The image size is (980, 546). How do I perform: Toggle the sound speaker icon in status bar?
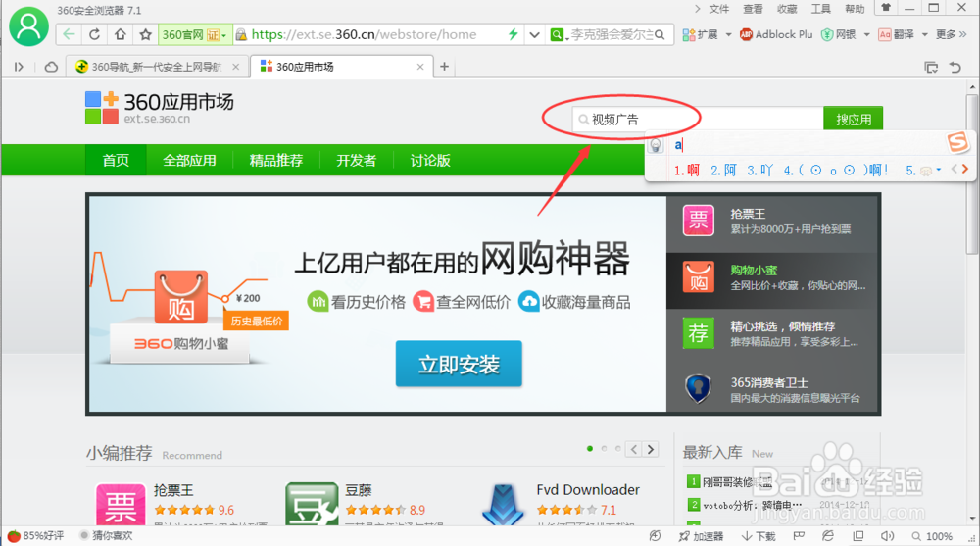click(x=888, y=536)
